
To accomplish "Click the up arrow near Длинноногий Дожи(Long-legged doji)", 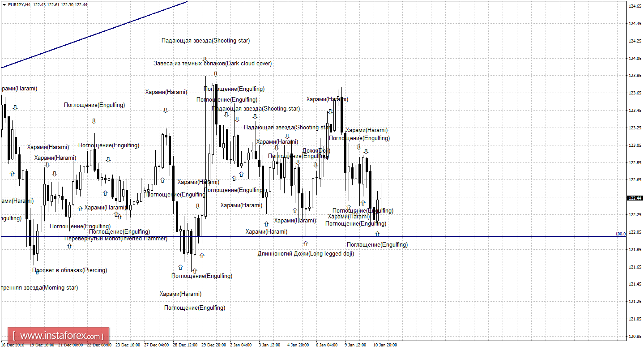I will coord(306,243).
